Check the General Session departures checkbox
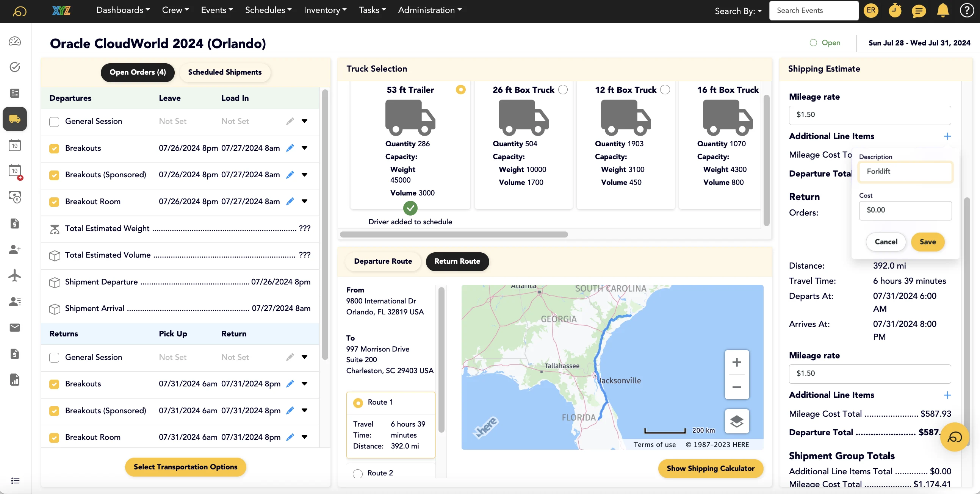980x494 pixels. [55, 122]
